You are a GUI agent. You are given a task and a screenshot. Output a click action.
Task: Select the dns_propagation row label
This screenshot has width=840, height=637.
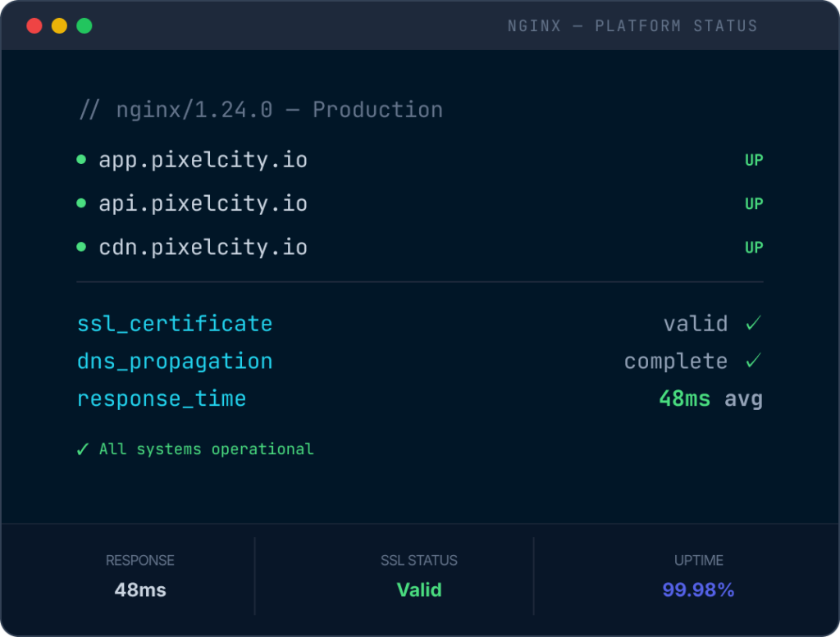[x=175, y=362]
